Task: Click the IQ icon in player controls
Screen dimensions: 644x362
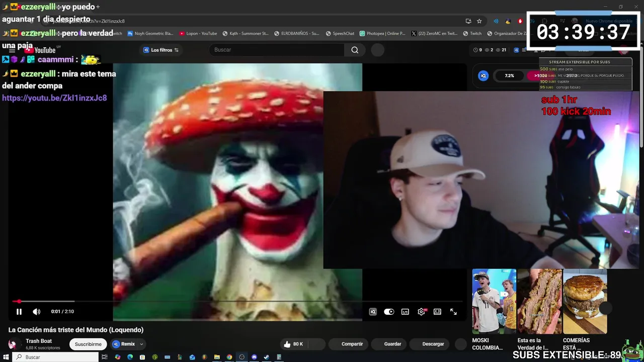Action: [373, 312]
